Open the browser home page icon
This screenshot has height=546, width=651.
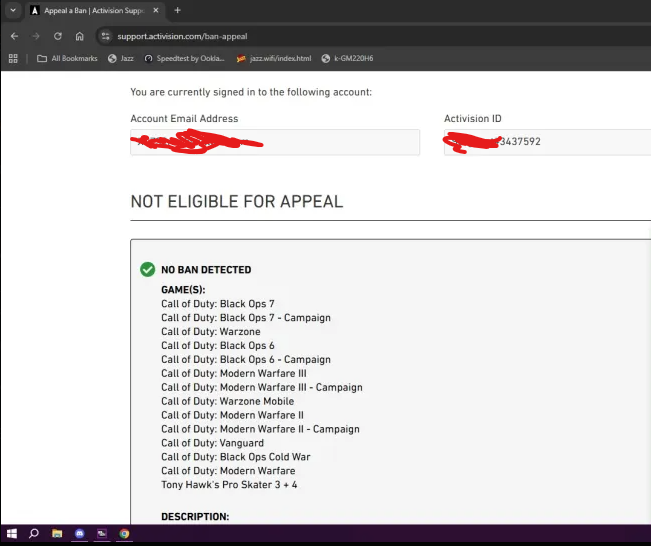click(x=79, y=36)
